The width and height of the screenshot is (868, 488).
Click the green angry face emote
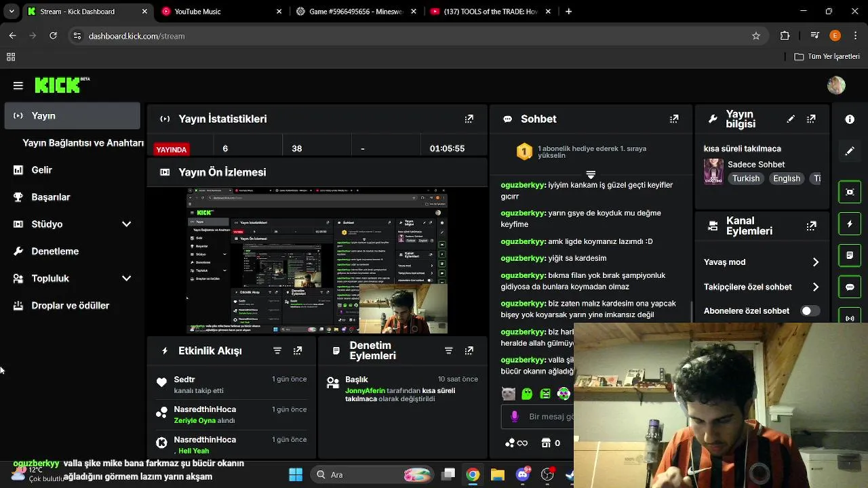(x=545, y=393)
